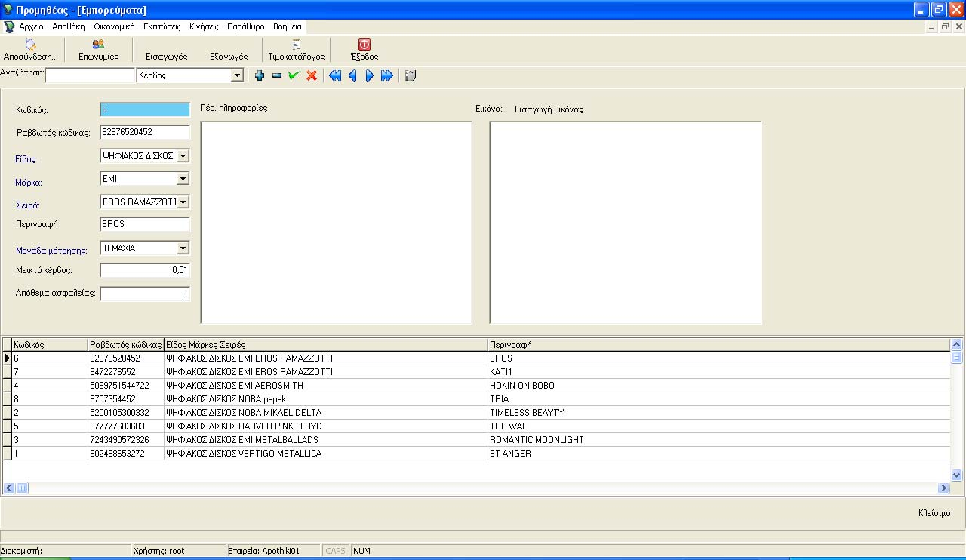Click the notebook icon beside the navigation arrows
The image size is (966, 560).
411,75
